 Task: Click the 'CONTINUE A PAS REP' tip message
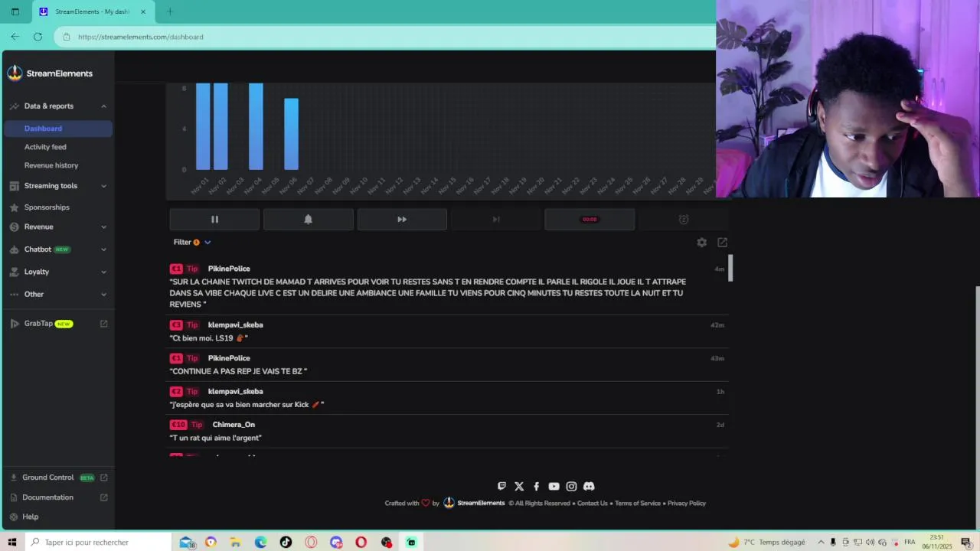(x=238, y=371)
